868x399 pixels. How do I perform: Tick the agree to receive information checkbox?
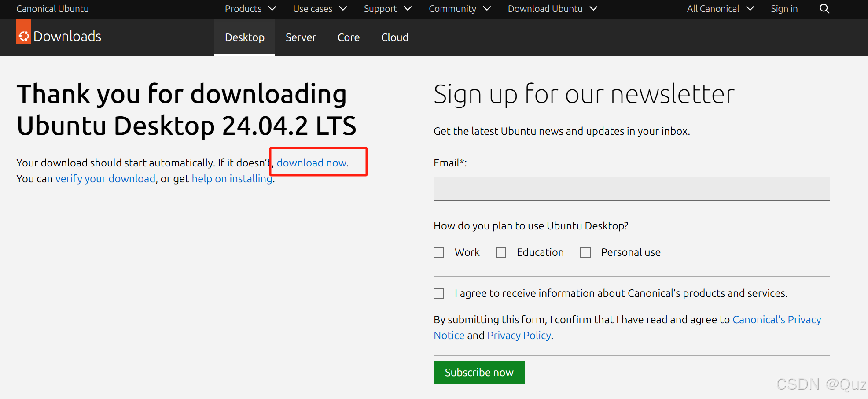(x=439, y=293)
